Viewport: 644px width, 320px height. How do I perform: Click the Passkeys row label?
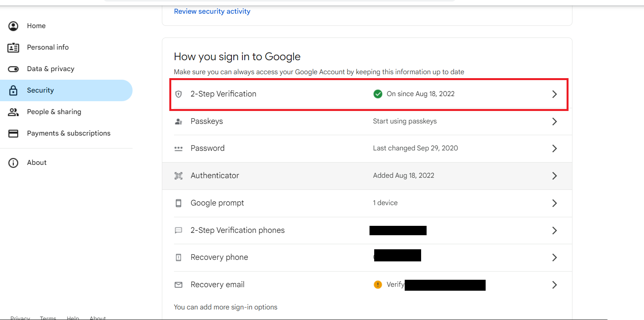(x=207, y=121)
